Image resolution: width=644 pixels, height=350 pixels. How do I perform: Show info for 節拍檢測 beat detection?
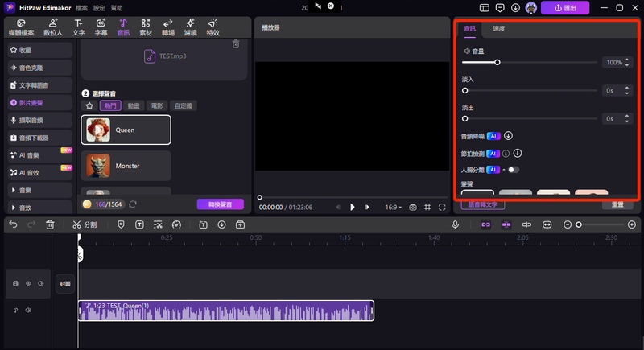coord(506,154)
